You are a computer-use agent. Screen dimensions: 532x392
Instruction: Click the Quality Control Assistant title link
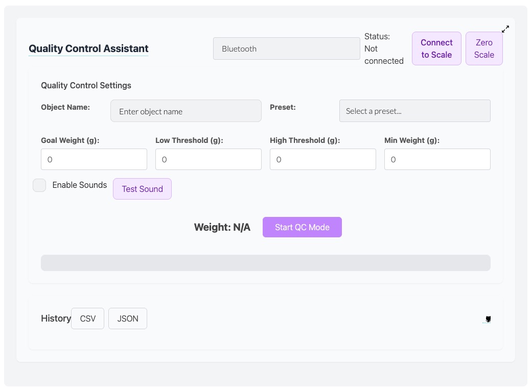click(x=88, y=48)
